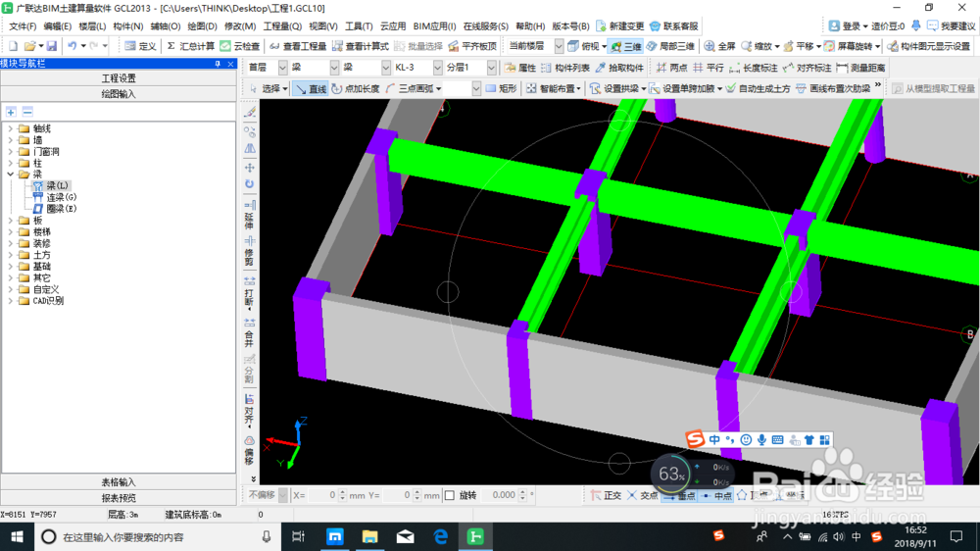The image size is (980, 551).
Task: Open 查看计算式 formula view
Action: pos(361,46)
